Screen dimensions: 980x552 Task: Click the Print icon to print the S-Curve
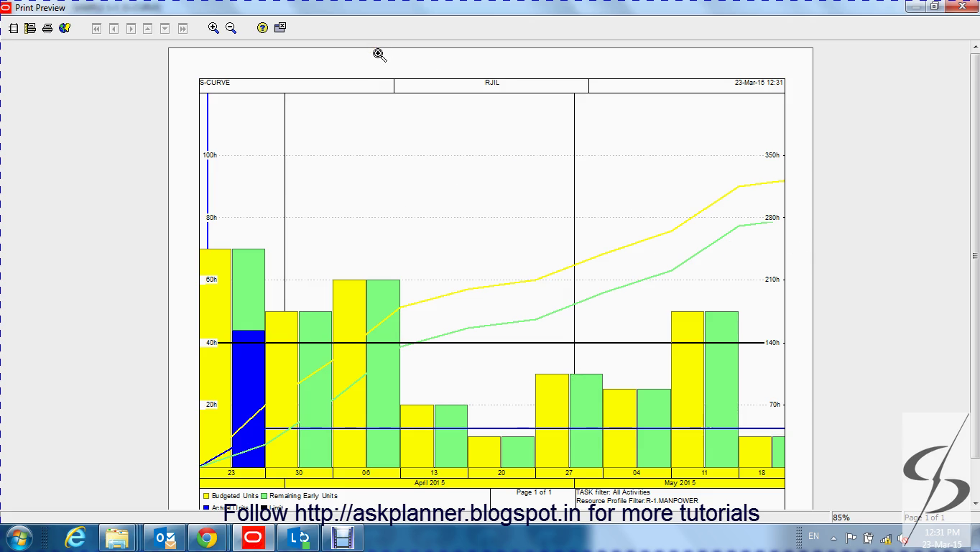(x=47, y=27)
